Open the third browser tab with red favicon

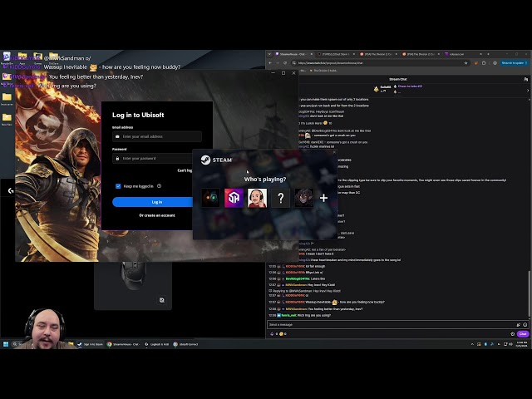click(x=377, y=54)
